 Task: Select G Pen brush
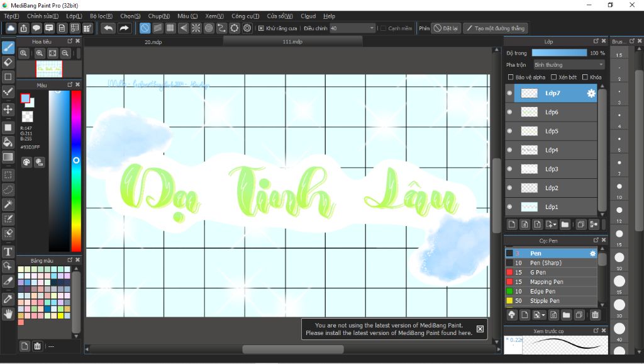point(551,272)
